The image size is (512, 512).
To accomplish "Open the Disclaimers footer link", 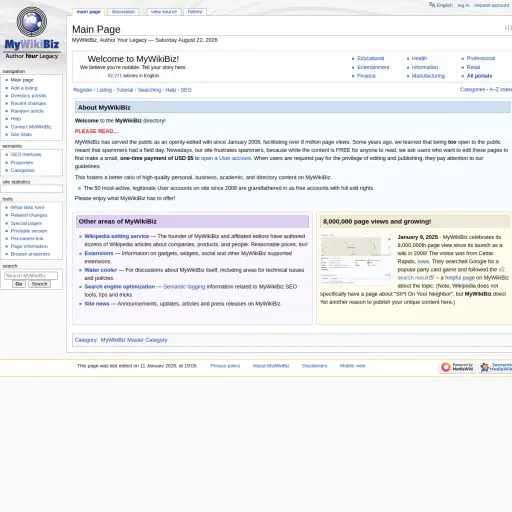I will click(x=315, y=366).
